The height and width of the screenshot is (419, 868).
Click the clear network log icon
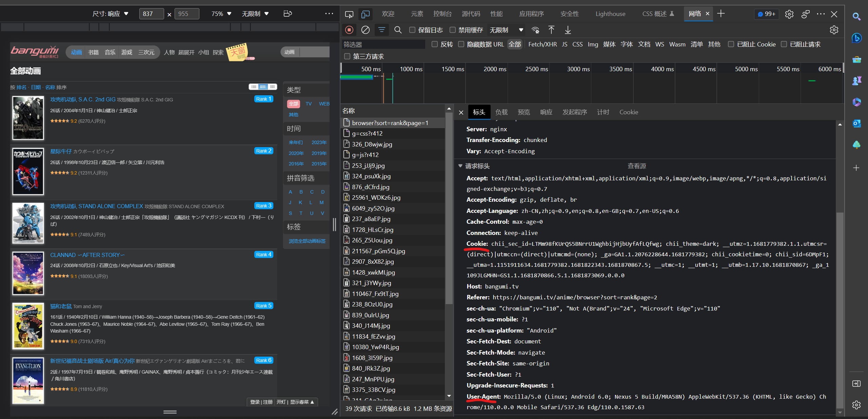(365, 30)
